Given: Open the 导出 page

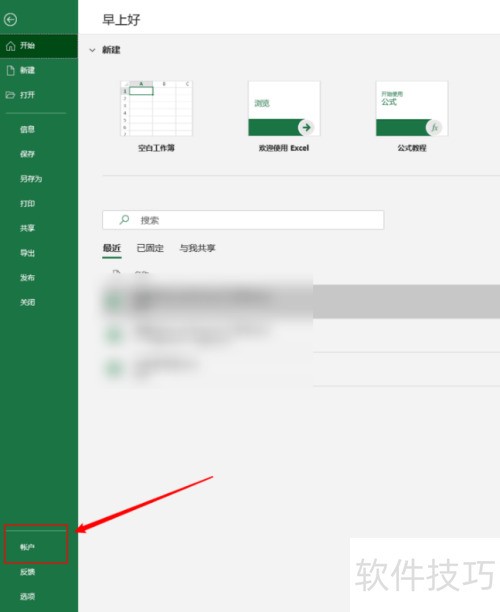Looking at the screenshot, I should point(27,253).
